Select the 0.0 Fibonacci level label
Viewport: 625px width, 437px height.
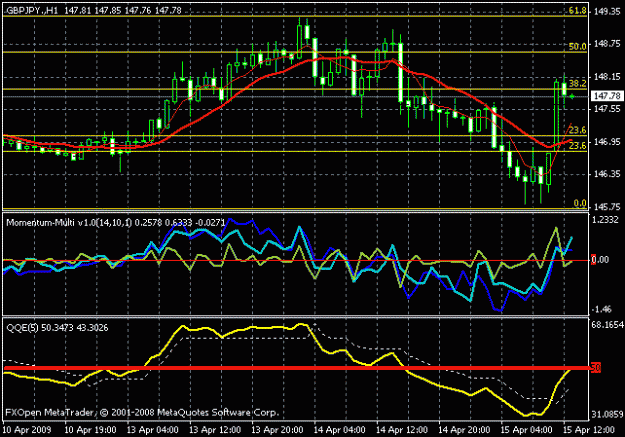tap(580, 203)
